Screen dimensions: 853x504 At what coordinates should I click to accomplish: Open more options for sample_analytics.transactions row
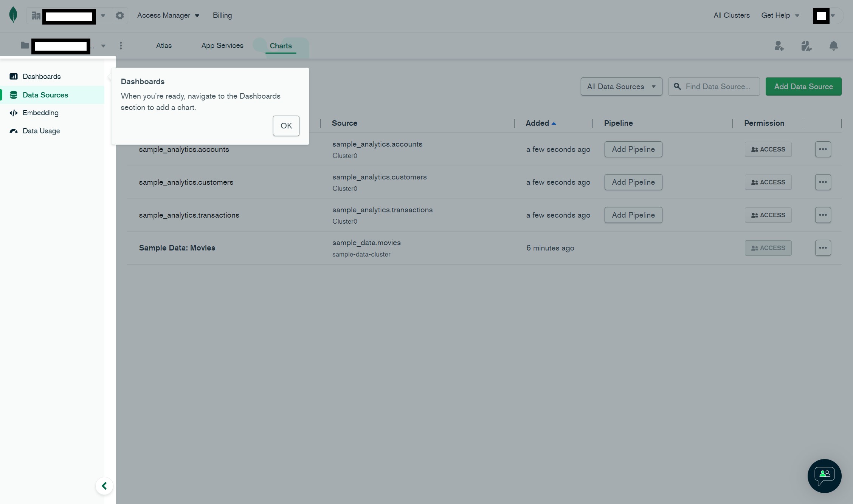tap(823, 215)
